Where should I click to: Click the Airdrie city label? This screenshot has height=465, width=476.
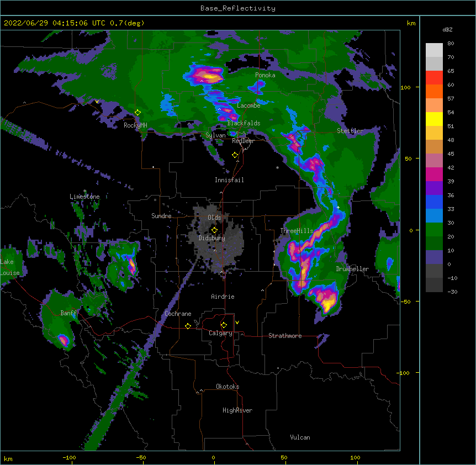pos(223,297)
